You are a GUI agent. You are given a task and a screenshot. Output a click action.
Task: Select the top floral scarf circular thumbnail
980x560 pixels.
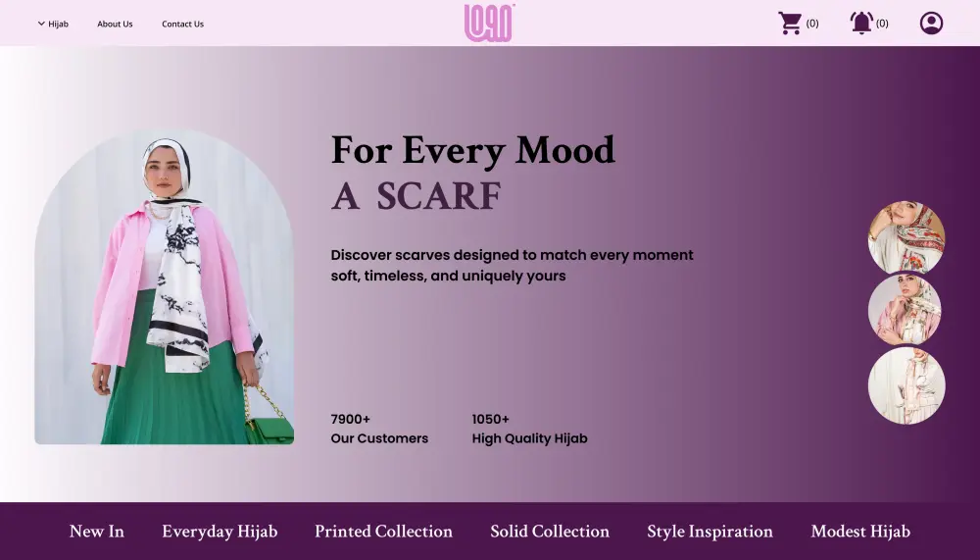pyautogui.click(x=906, y=237)
